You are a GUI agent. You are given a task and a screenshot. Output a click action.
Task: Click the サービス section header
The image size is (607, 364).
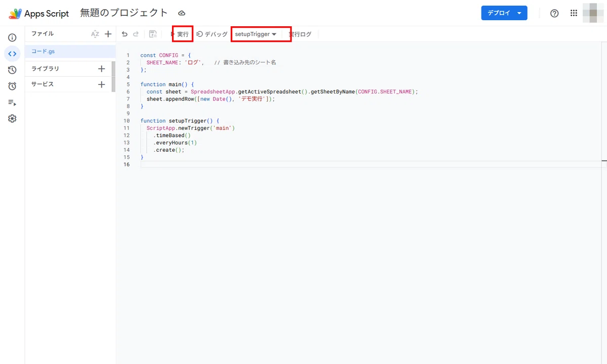[x=42, y=84]
